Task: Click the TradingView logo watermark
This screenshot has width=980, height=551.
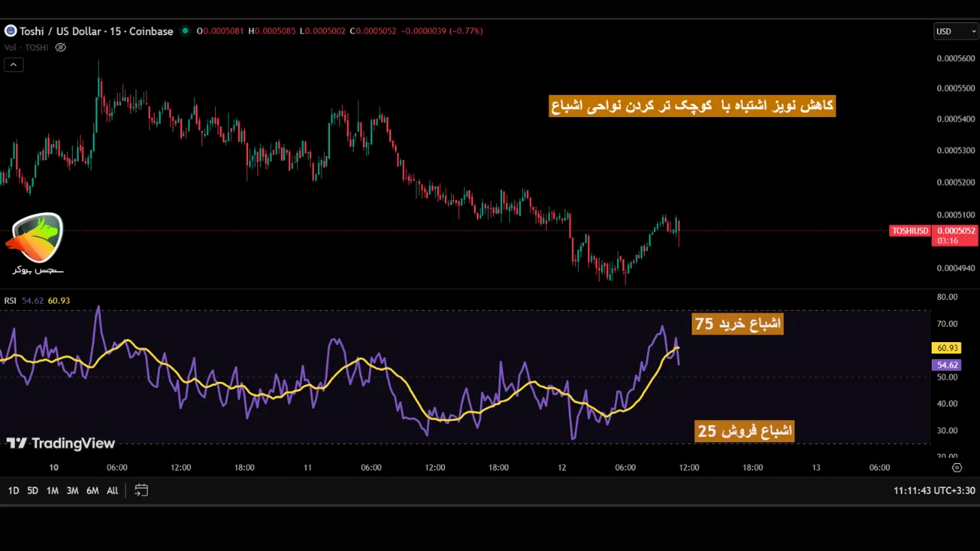Action: [60, 443]
